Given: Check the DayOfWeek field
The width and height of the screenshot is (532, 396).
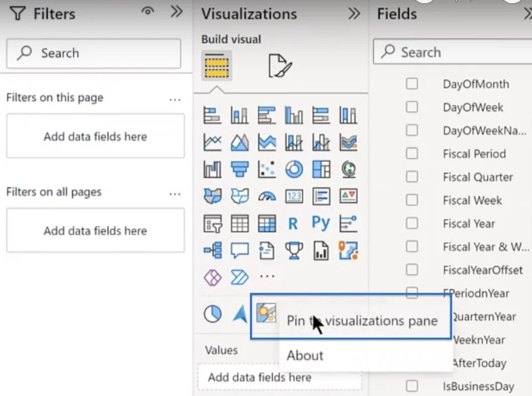Looking at the screenshot, I should point(412,107).
